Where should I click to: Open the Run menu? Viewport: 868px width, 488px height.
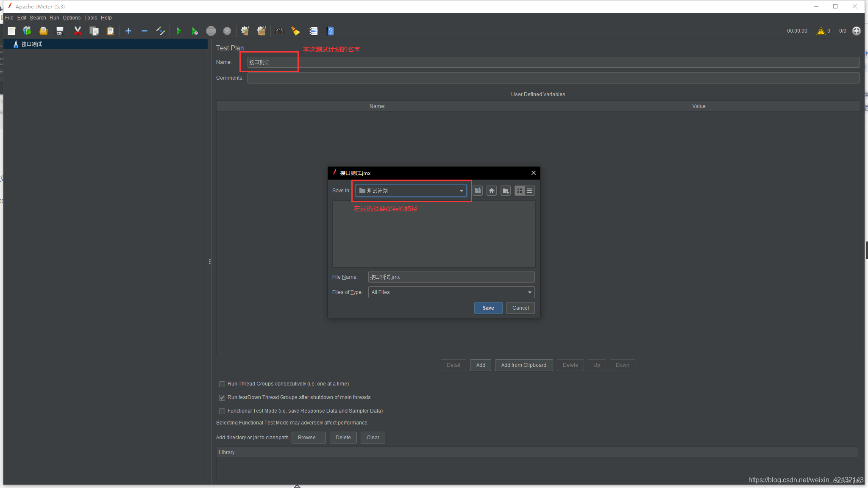click(x=54, y=18)
